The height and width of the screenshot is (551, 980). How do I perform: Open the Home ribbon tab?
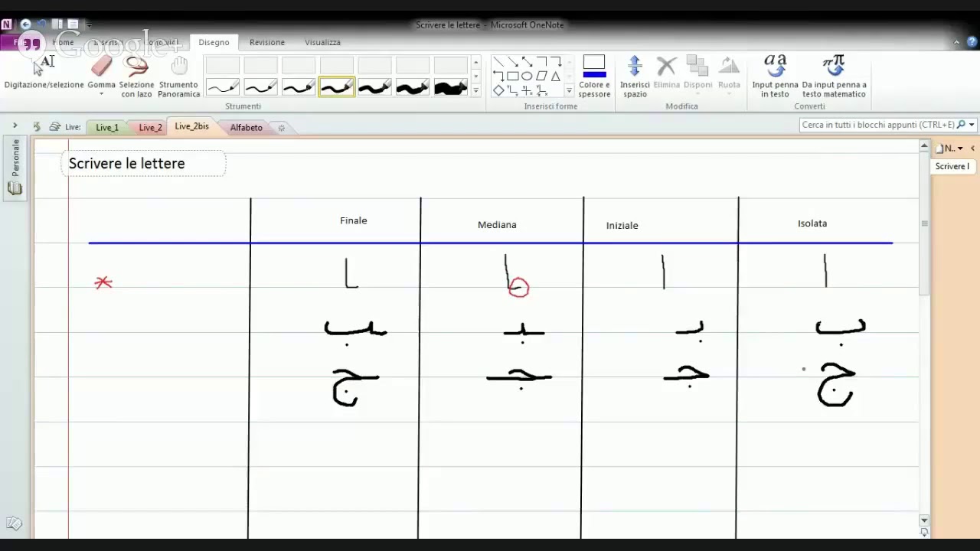click(64, 42)
